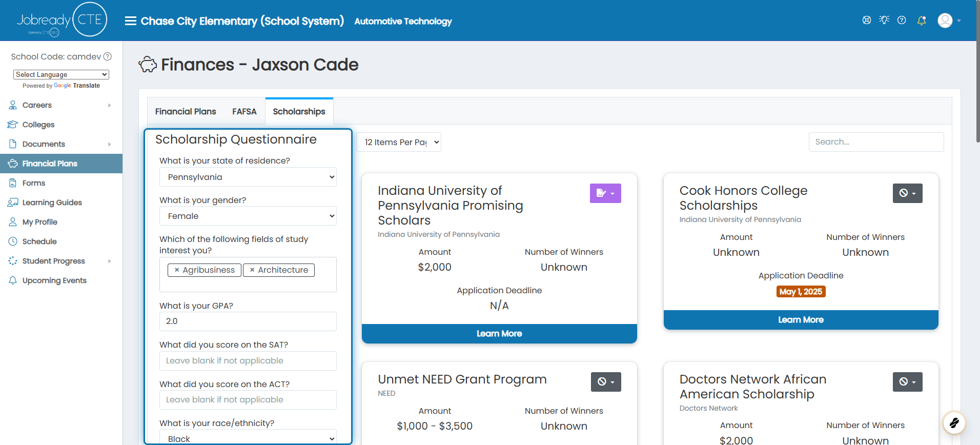Click the lightbulb ideas icon in header
This screenshot has width=980, height=445.
pyautogui.click(x=884, y=20)
